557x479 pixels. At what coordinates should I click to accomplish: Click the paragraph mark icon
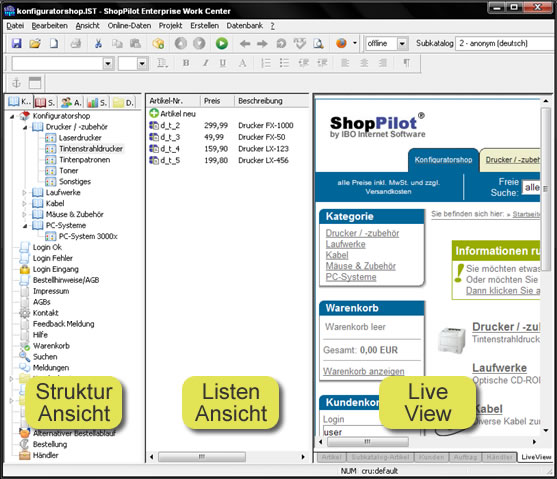coord(406,63)
